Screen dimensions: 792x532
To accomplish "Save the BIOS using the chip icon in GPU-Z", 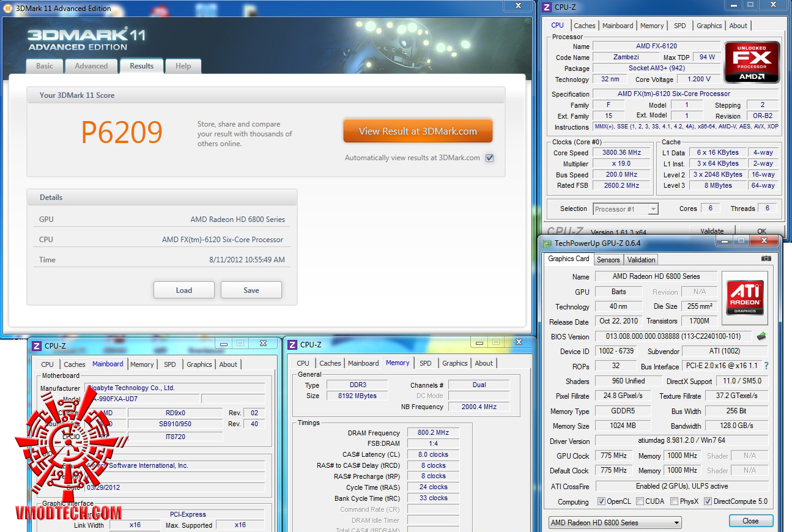I will point(761,336).
